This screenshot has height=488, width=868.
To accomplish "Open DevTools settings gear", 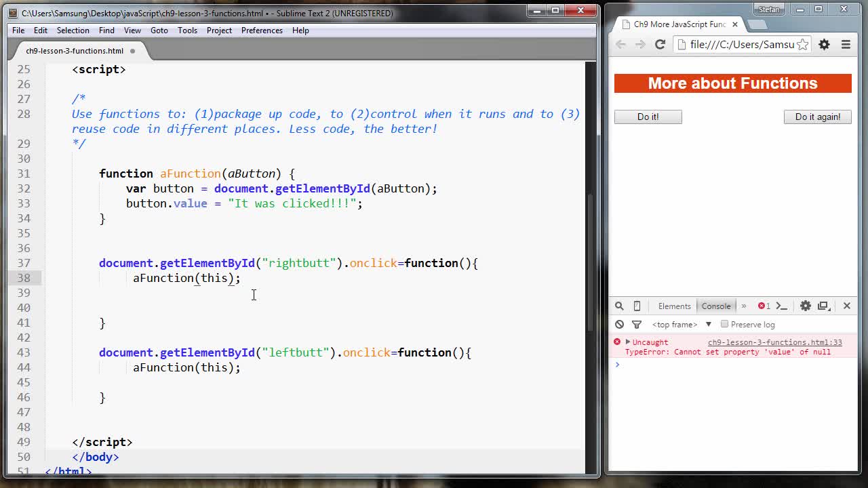I will click(805, 306).
